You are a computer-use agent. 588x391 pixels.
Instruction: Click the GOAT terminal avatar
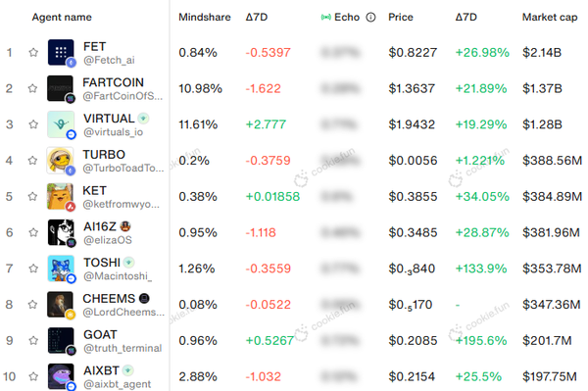click(x=61, y=340)
